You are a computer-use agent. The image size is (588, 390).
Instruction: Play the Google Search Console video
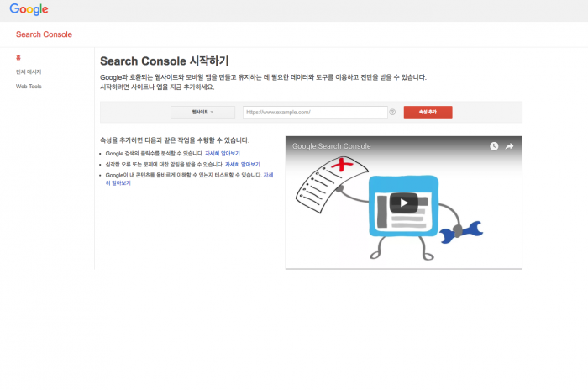pos(404,203)
